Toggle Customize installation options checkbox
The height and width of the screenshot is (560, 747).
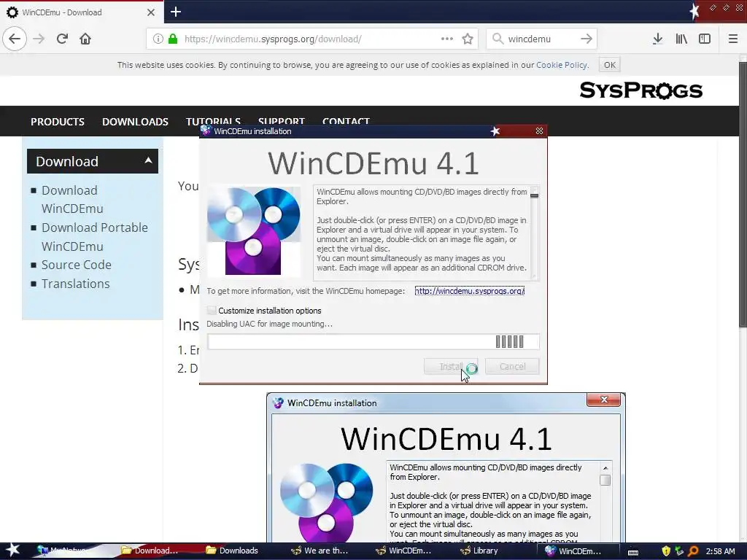212,311
